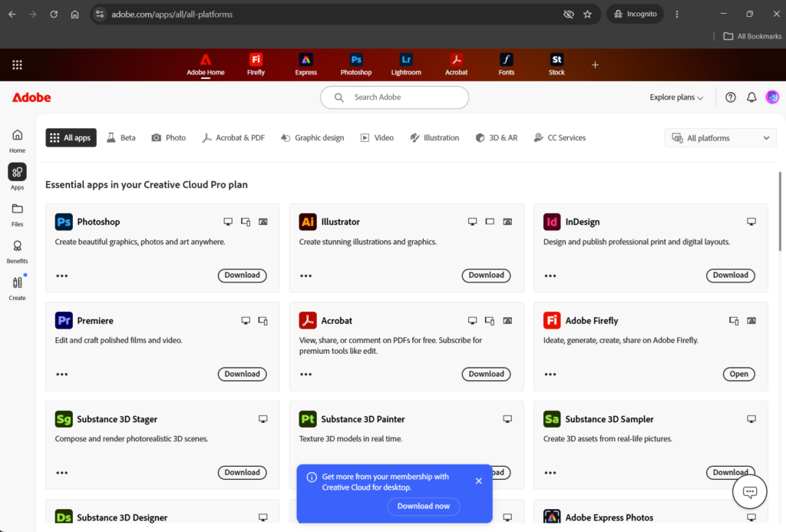Open more options for Photoshop card
Image resolution: width=786 pixels, height=532 pixels.
click(61, 276)
